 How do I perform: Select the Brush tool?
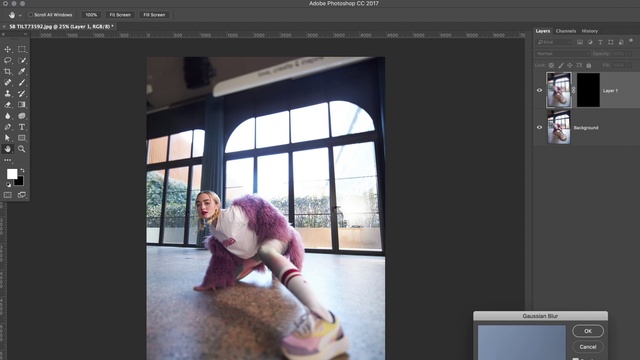[22, 82]
